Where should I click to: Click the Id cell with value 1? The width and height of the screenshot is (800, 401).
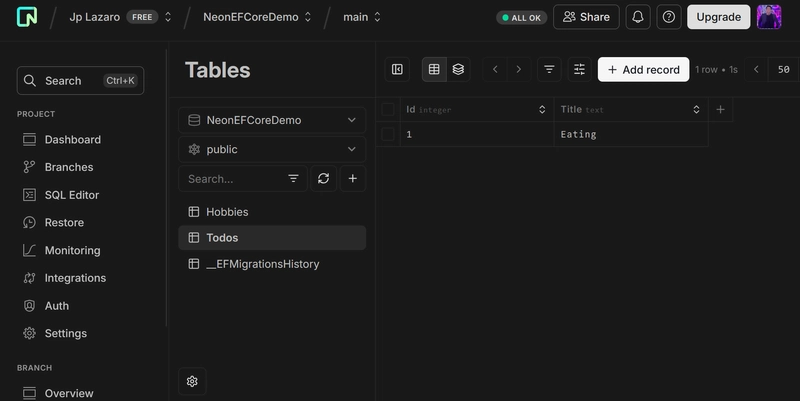pos(477,134)
